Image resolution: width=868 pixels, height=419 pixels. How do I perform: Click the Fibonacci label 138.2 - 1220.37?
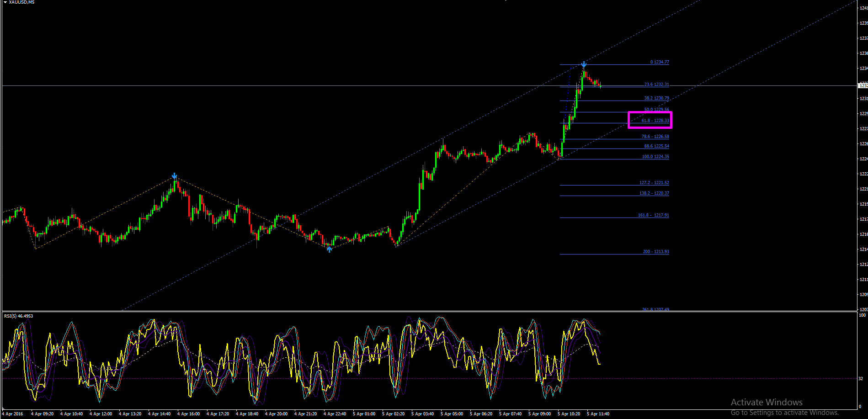coord(654,193)
